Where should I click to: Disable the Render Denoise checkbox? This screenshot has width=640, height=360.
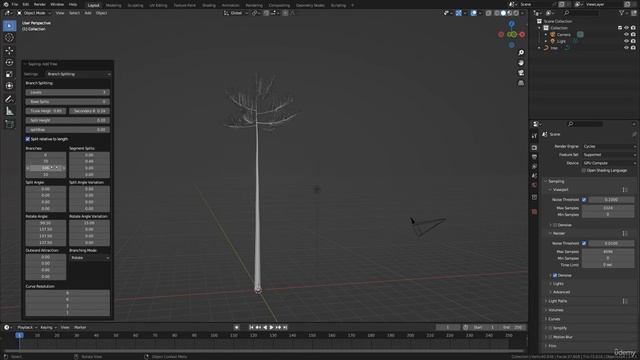click(555, 276)
